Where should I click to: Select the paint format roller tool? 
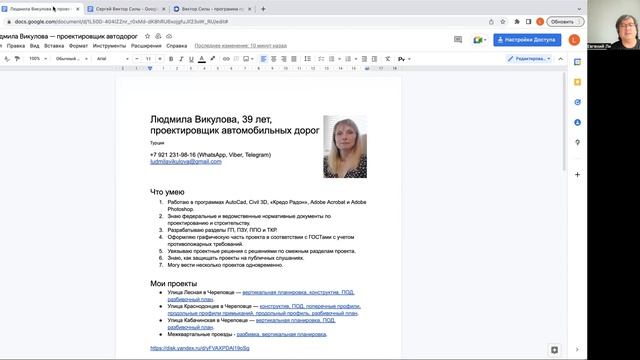(17, 59)
